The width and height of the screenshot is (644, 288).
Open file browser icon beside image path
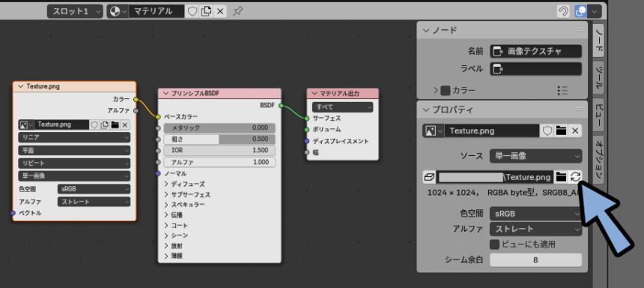pyautogui.click(x=561, y=177)
